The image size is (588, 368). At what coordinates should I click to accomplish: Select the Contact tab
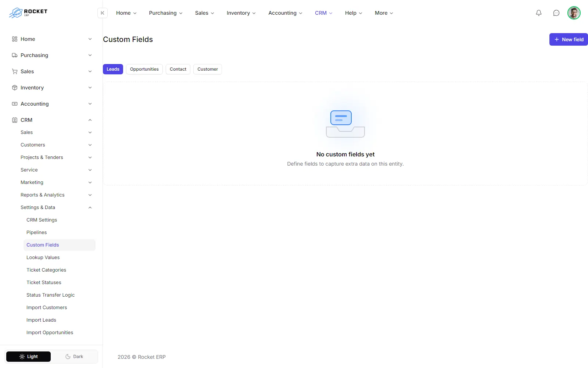pos(178,69)
